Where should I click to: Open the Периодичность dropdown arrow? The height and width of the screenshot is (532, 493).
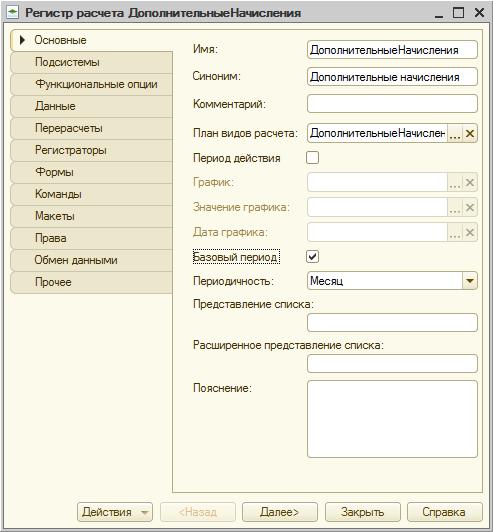click(470, 281)
